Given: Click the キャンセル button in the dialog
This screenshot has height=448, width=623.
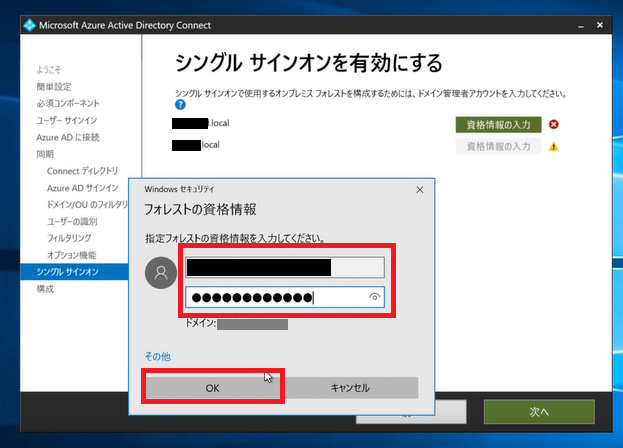Looking at the screenshot, I should (350, 388).
